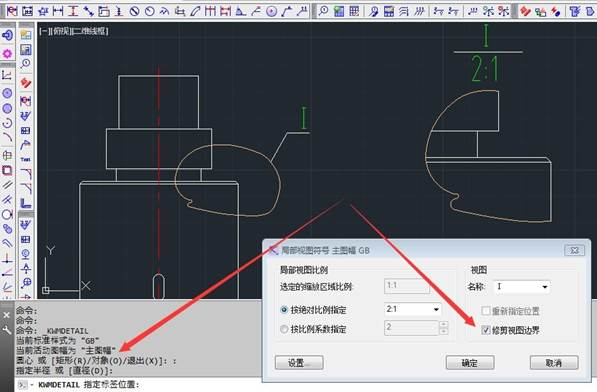Select the red TWN text icon in sidebar
This screenshot has height=392, width=597.
pos(26,159)
